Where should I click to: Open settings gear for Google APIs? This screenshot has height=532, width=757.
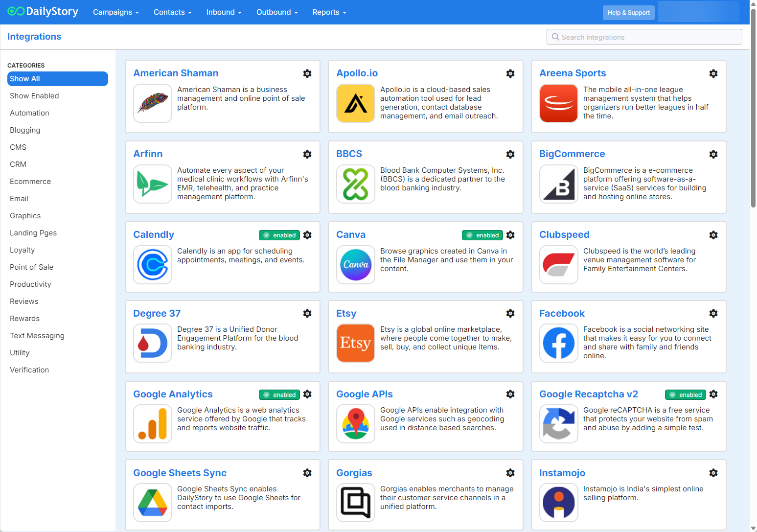coord(510,394)
